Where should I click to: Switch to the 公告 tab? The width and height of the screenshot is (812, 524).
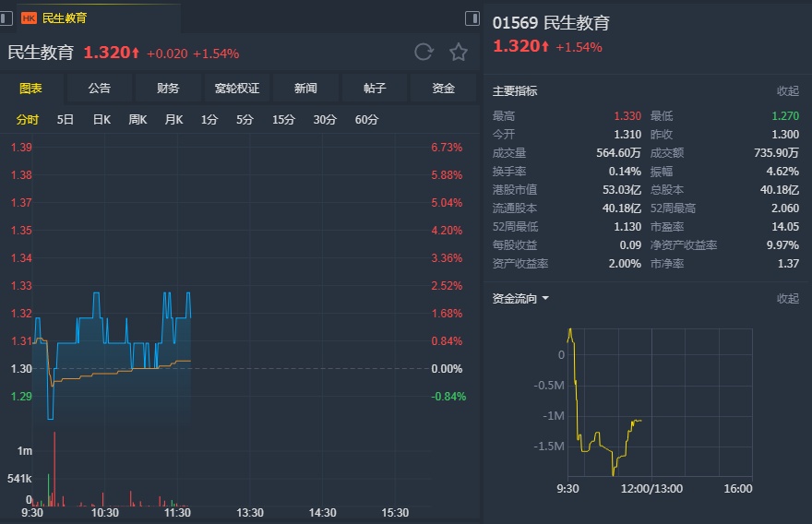pos(100,89)
